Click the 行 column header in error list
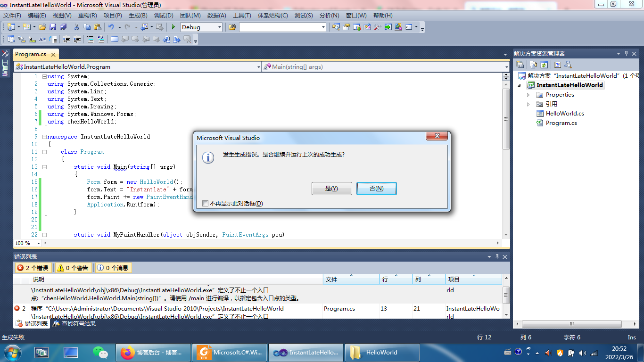644x362 pixels. [x=396, y=280]
